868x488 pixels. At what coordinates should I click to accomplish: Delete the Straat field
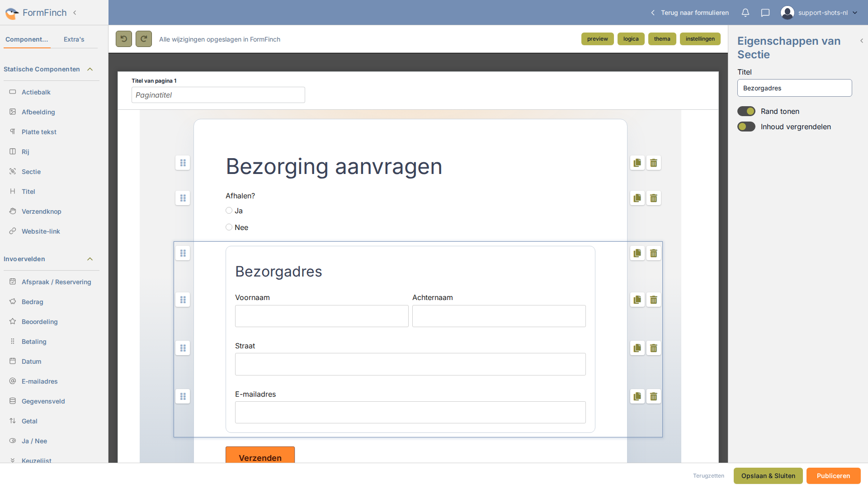pyautogui.click(x=654, y=348)
